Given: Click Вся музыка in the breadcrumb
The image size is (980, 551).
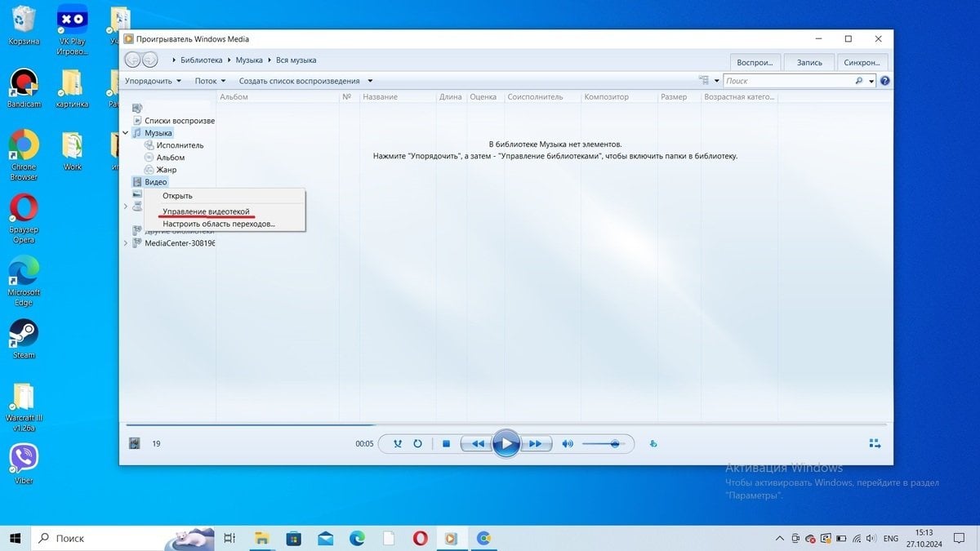Looking at the screenshot, I should pyautogui.click(x=296, y=60).
